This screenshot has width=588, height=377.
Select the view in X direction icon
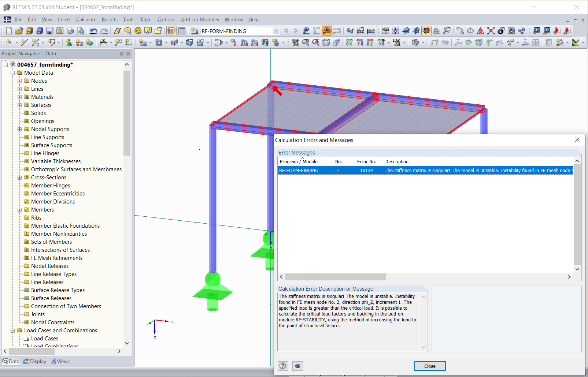[350, 42]
